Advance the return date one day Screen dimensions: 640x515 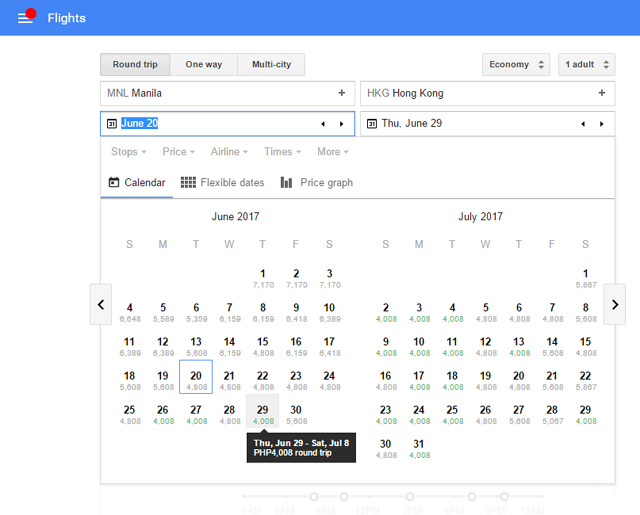coord(602,124)
